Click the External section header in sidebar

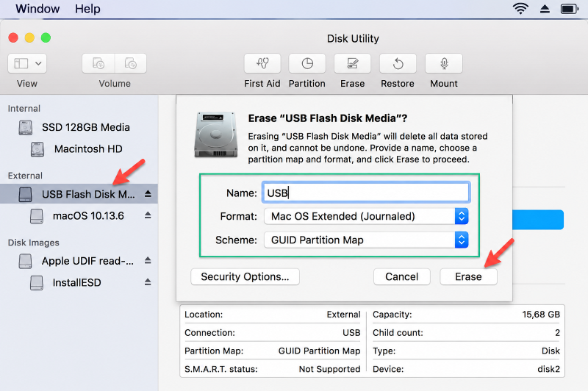pyautogui.click(x=25, y=176)
